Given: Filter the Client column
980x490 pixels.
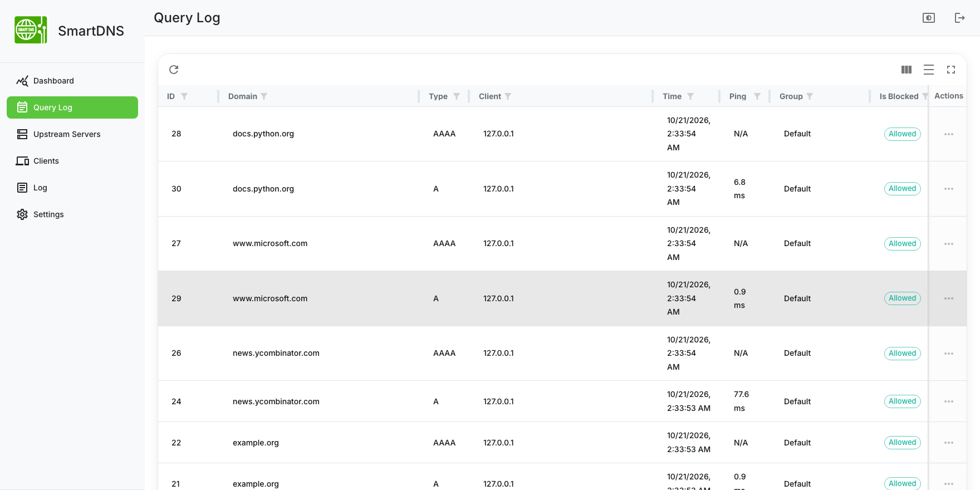Looking at the screenshot, I should tap(508, 96).
